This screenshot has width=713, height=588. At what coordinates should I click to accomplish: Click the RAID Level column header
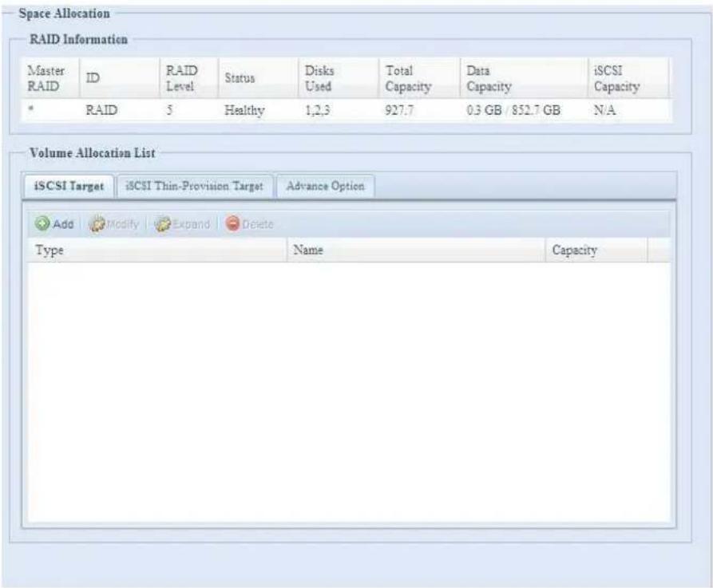pyautogui.click(x=189, y=78)
